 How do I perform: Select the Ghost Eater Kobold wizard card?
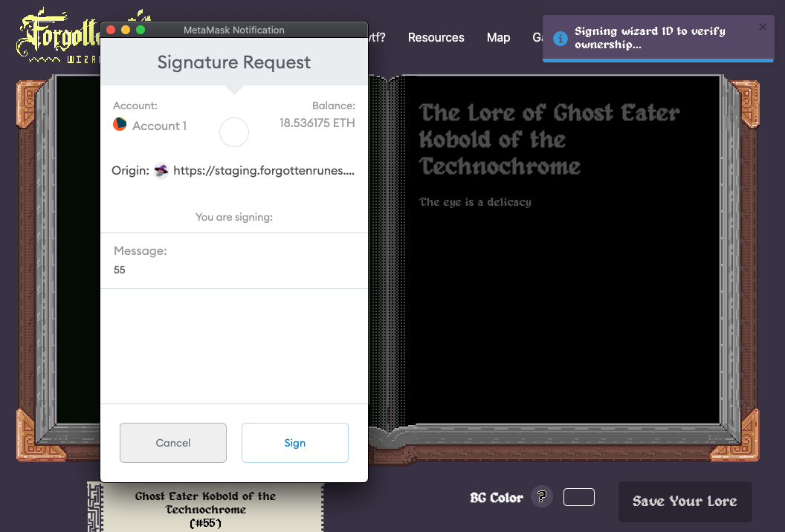pos(205,509)
